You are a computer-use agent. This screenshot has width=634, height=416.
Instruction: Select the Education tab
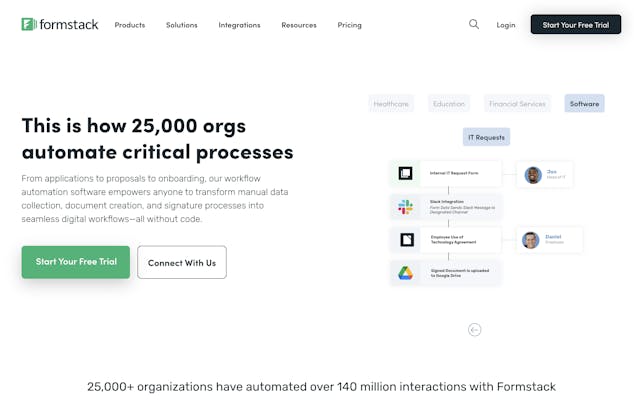point(449,104)
